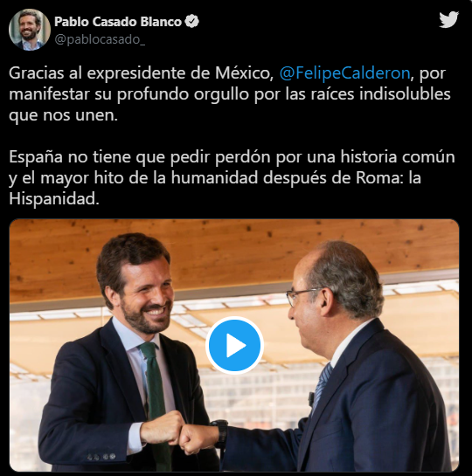This screenshot has width=472, height=476.
Task: Click the blue verified badge
Action: click(x=191, y=22)
